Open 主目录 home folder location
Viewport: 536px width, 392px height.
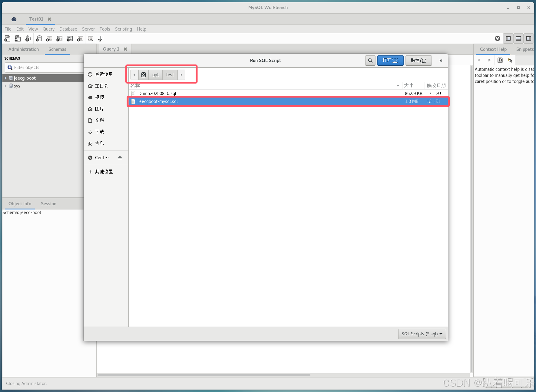[106, 86]
